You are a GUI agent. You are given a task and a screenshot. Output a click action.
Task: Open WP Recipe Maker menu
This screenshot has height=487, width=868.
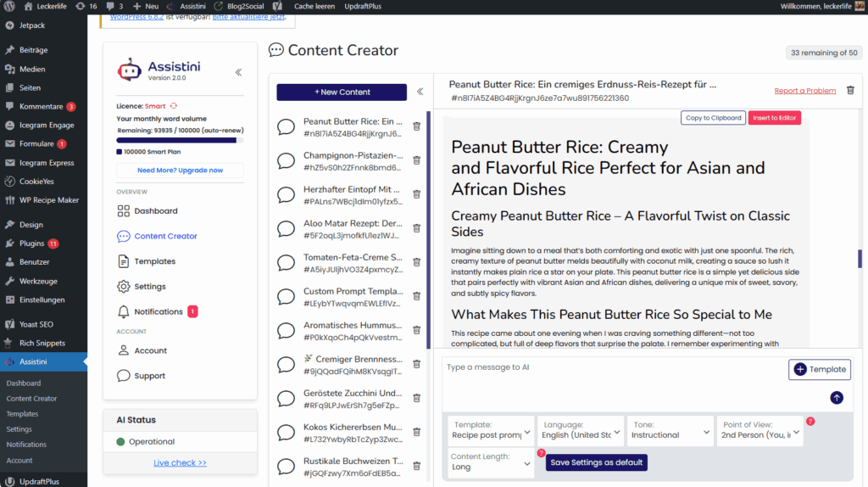(43, 200)
